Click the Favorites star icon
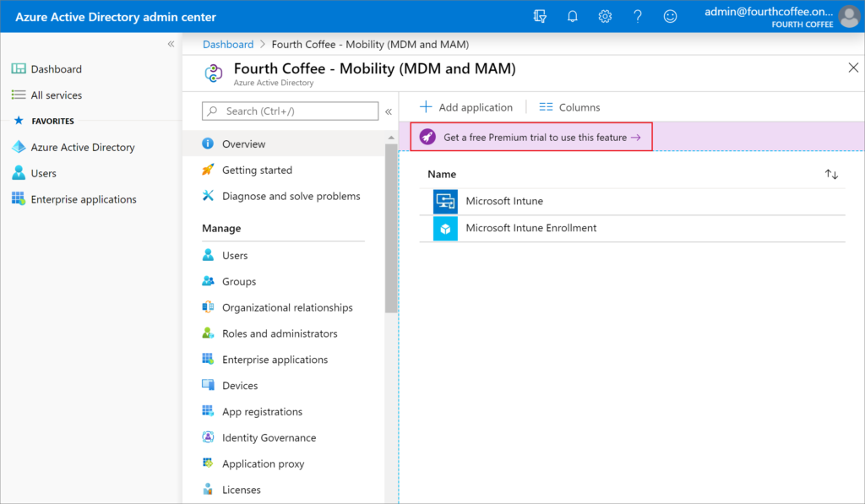865x504 pixels. [19, 120]
